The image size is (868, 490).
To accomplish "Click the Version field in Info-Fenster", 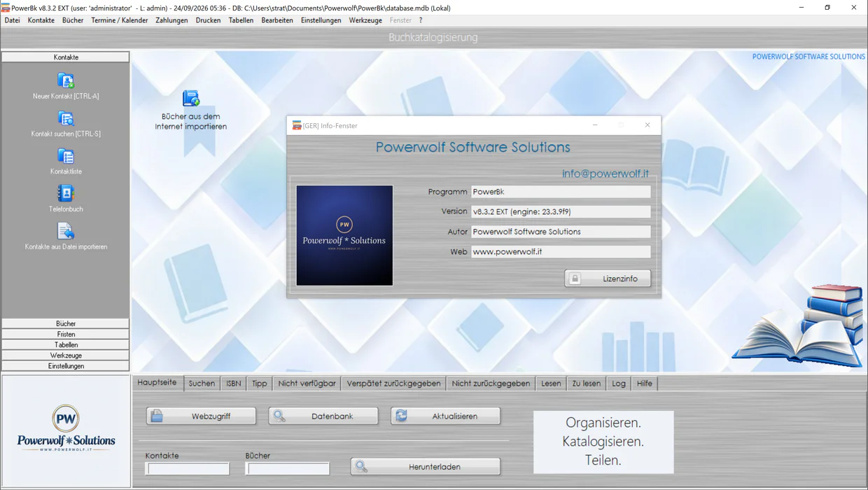I will [561, 211].
